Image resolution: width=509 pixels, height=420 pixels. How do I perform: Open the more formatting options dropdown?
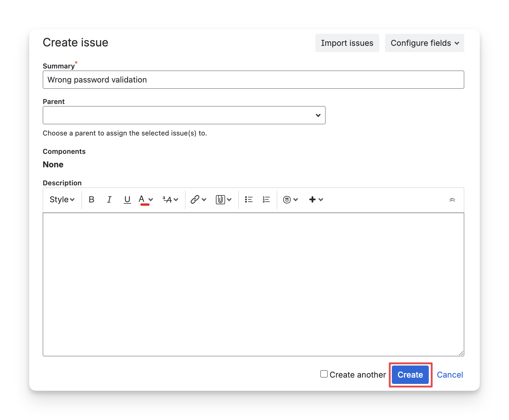point(170,200)
